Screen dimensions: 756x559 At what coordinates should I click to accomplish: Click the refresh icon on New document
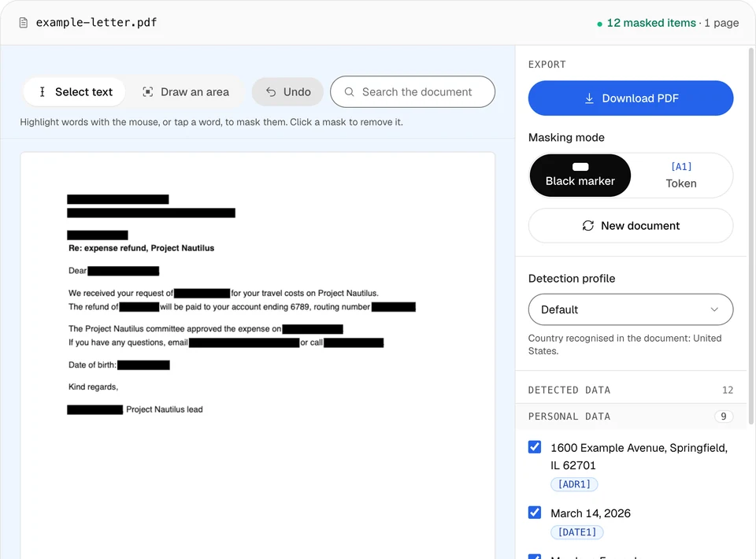(588, 225)
